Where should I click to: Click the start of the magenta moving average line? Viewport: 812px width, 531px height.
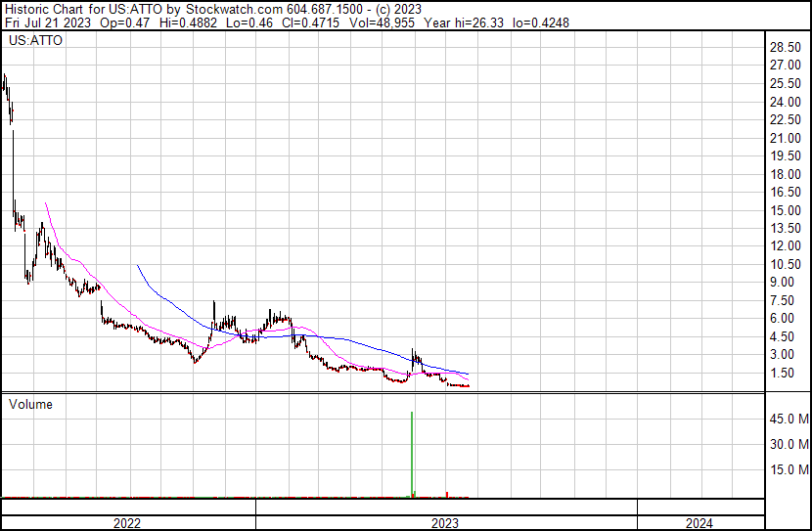click(x=45, y=203)
